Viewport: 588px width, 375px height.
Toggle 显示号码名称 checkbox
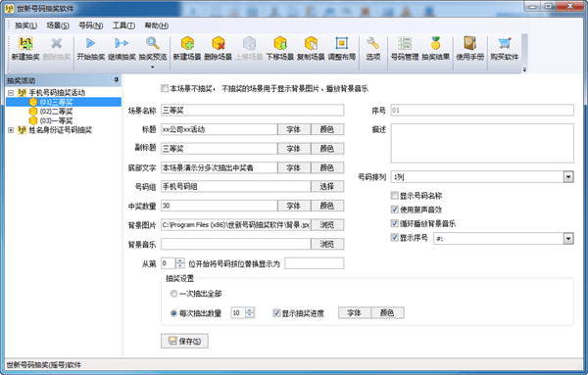[x=395, y=195]
